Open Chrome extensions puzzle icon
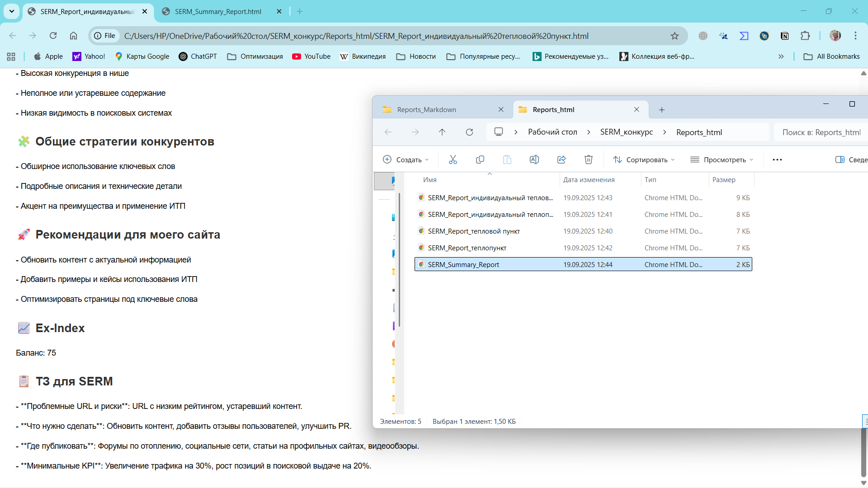 (805, 36)
